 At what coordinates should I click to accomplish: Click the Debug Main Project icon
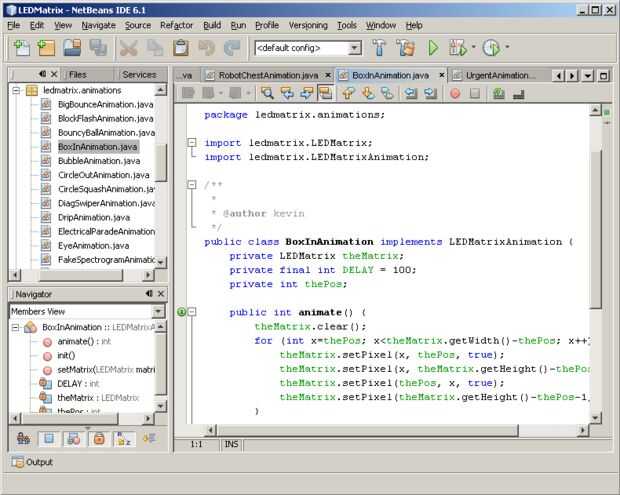click(x=458, y=48)
